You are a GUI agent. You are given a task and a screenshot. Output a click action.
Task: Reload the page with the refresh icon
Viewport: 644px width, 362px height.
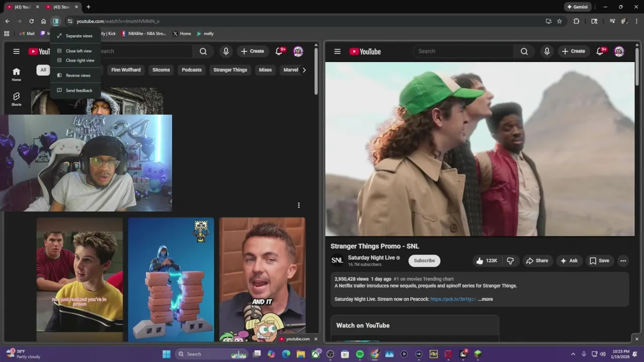coord(31,21)
